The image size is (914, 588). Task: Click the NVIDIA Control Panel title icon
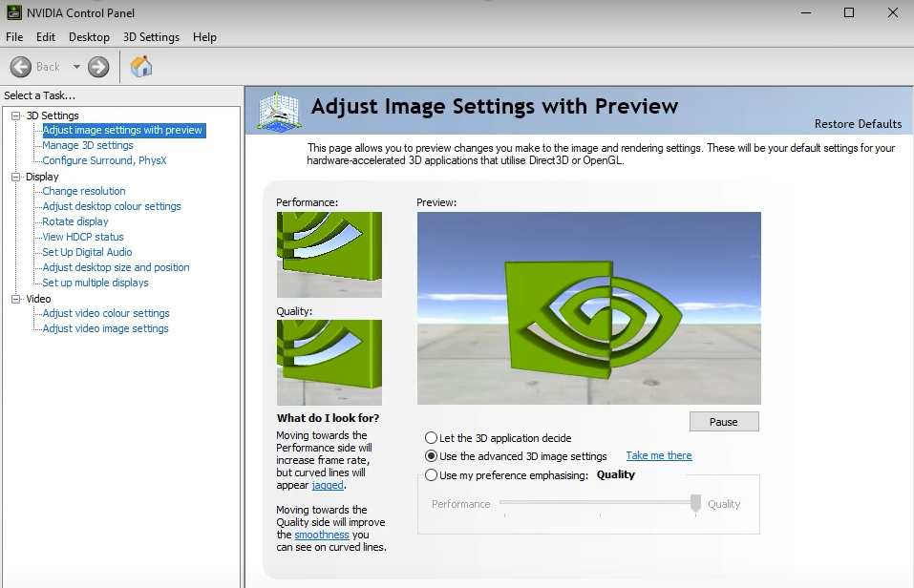point(14,12)
